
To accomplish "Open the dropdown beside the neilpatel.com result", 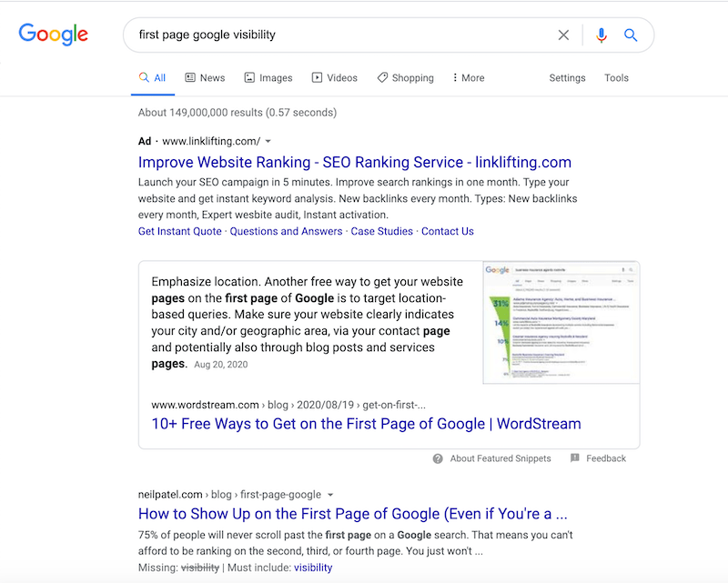I will pyautogui.click(x=329, y=494).
